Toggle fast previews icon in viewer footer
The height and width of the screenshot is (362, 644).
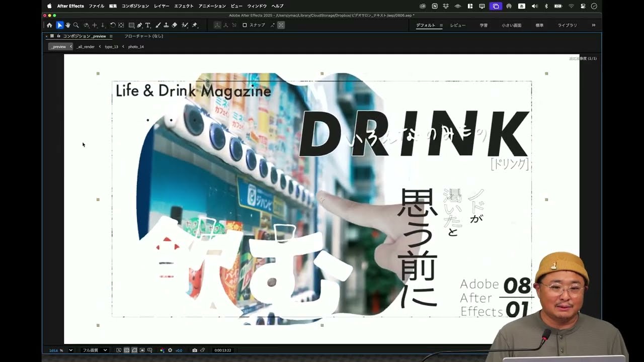tap(119, 350)
